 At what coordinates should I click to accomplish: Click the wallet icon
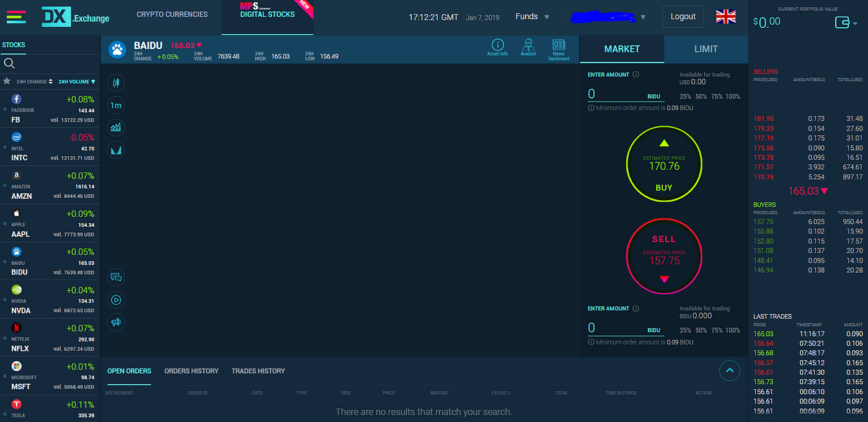point(843,23)
